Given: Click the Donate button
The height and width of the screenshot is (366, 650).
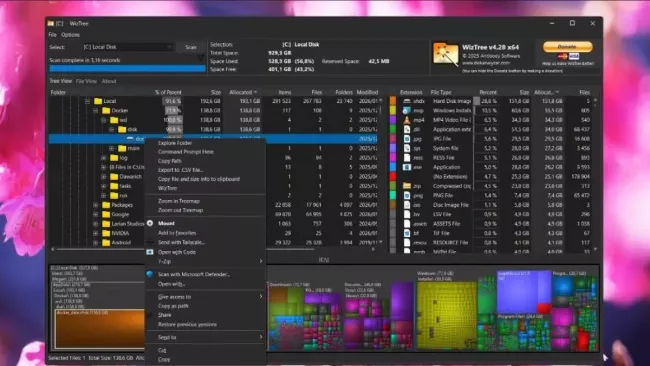Looking at the screenshot, I should point(568,46).
